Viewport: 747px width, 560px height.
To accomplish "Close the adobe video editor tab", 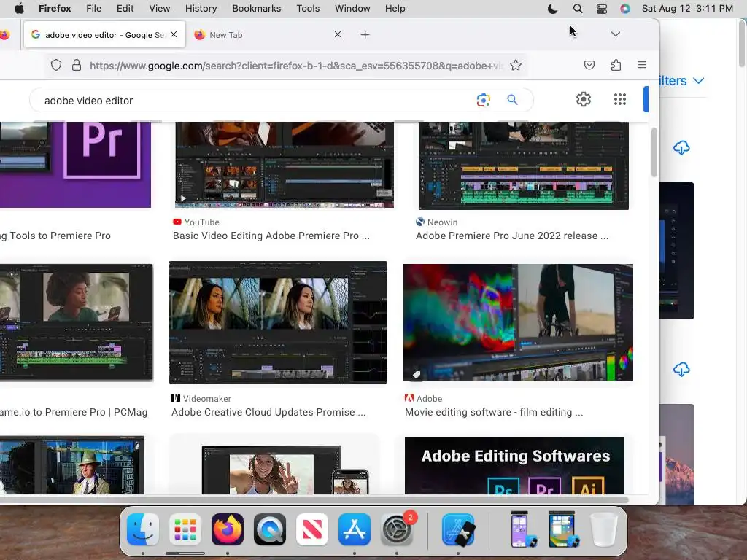I will (x=174, y=34).
